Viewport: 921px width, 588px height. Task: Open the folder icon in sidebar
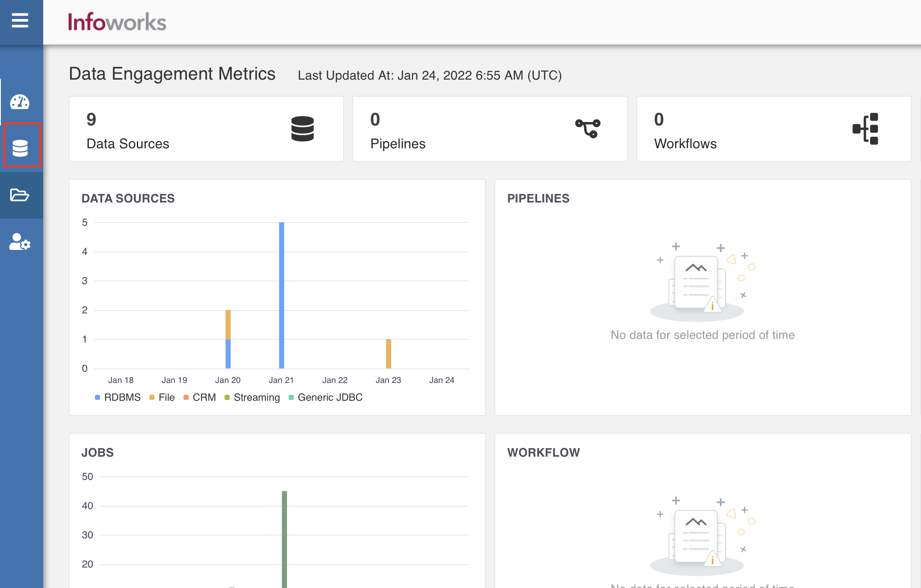(19, 195)
